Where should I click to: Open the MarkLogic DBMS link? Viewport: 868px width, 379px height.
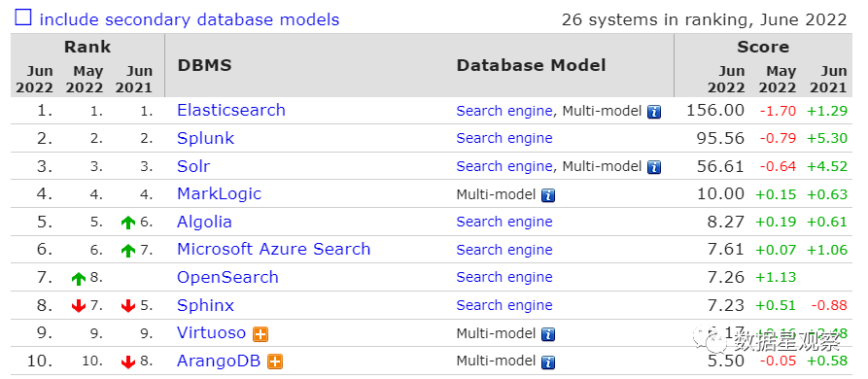click(219, 193)
